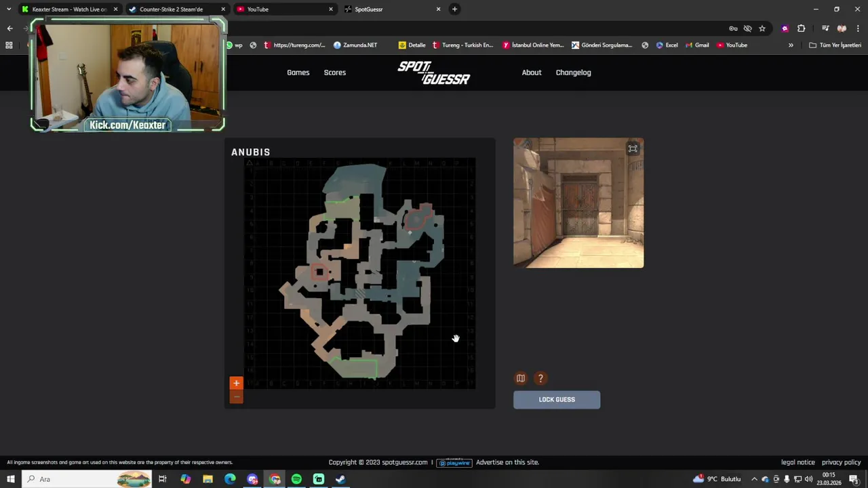Open the Excel bookmark
868x488 pixels.
pos(667,45)
